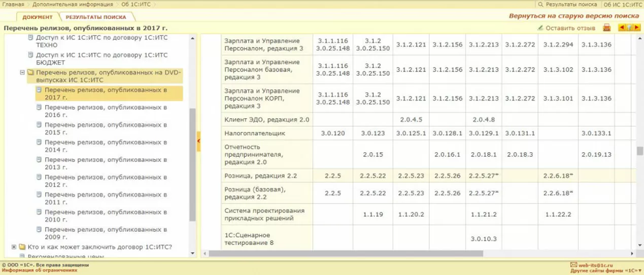Image resolution: width=644 pixels, height=275 pixels.
Task: Click document icon of 2014 releases list
Action: (x=39, y=143)
